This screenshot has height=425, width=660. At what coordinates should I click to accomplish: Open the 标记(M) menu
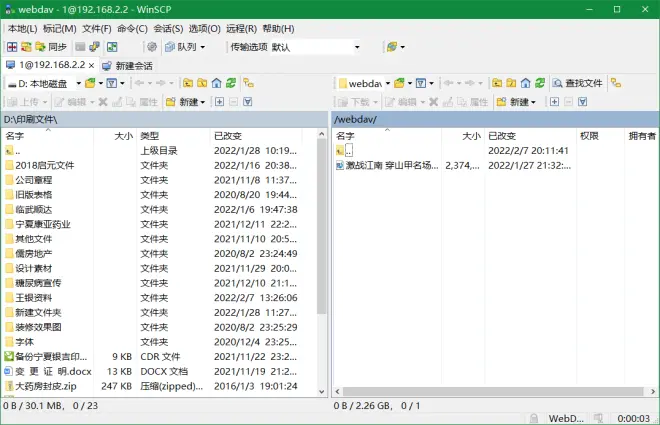[x=59, y=29]
